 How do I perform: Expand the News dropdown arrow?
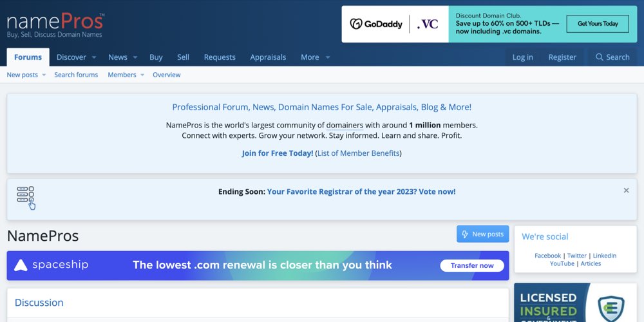pos(135,57)
